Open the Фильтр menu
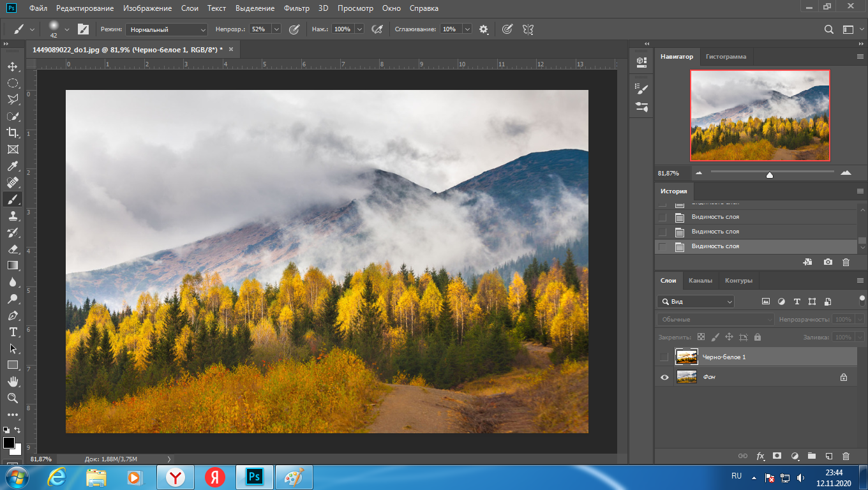The image size is (868, 490). pos(296,8)
